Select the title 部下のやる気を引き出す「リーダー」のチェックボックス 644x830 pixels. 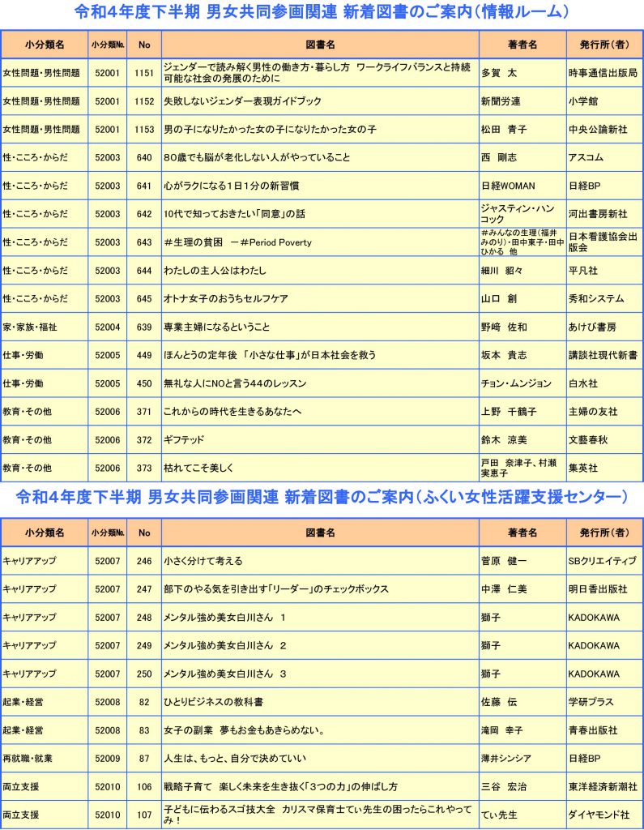(x=276, y=589)
